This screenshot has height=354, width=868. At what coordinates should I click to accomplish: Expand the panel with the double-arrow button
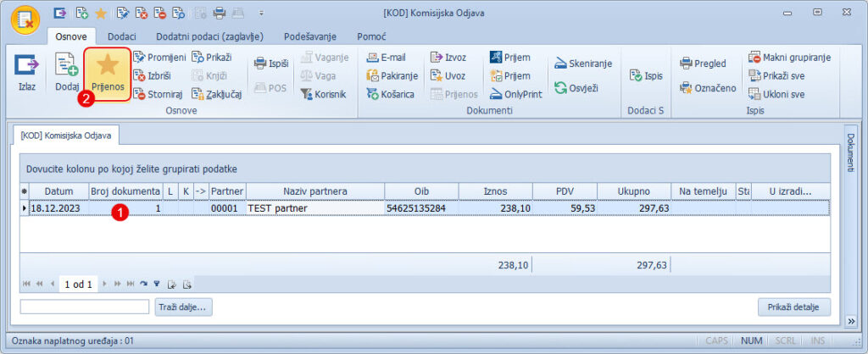[850, 320]
